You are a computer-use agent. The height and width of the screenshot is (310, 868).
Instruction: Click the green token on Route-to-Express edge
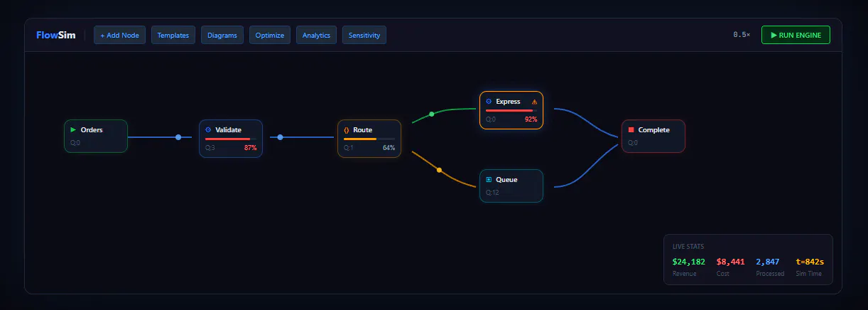431,114
